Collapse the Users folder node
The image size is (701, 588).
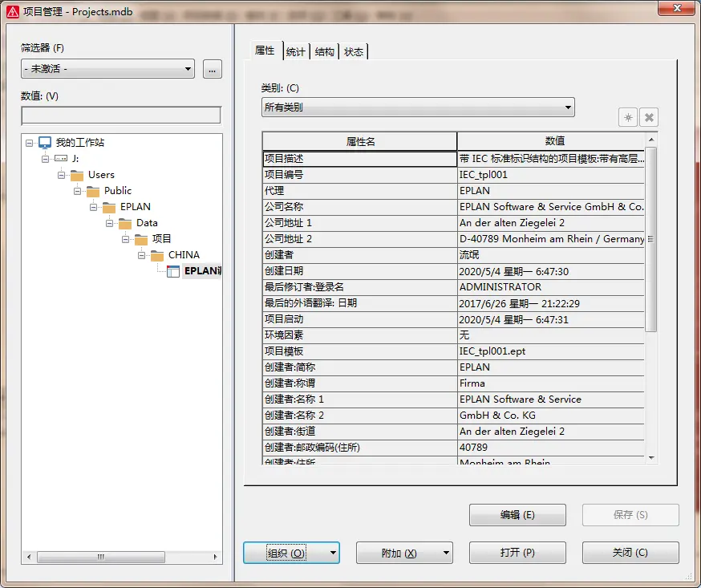pyautogui.click(x=61, y=175)
